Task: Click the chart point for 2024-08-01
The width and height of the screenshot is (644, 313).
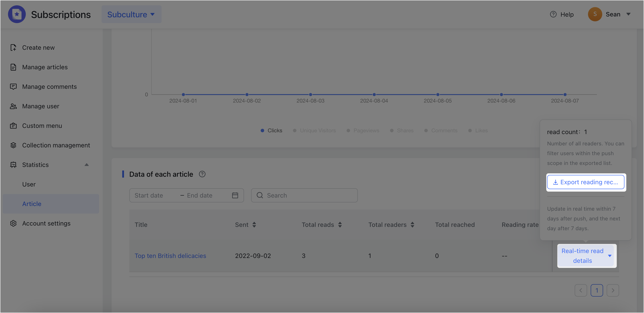Action: (183, 94)
